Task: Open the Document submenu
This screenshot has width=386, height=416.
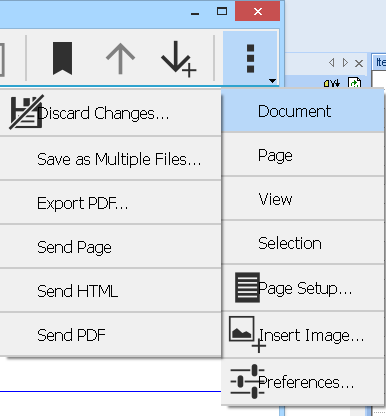Action: 303,111
